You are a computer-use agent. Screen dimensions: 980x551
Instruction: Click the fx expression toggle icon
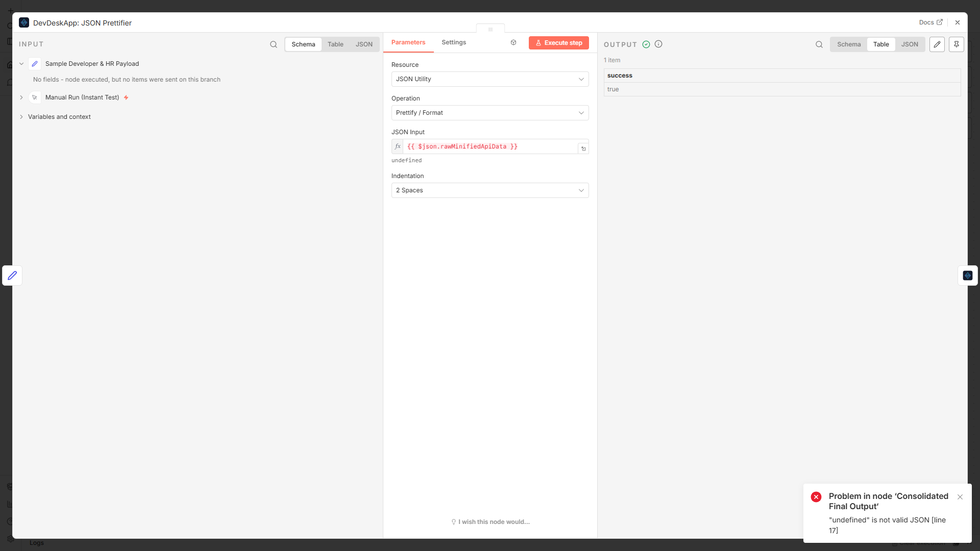tap(398, 146)
